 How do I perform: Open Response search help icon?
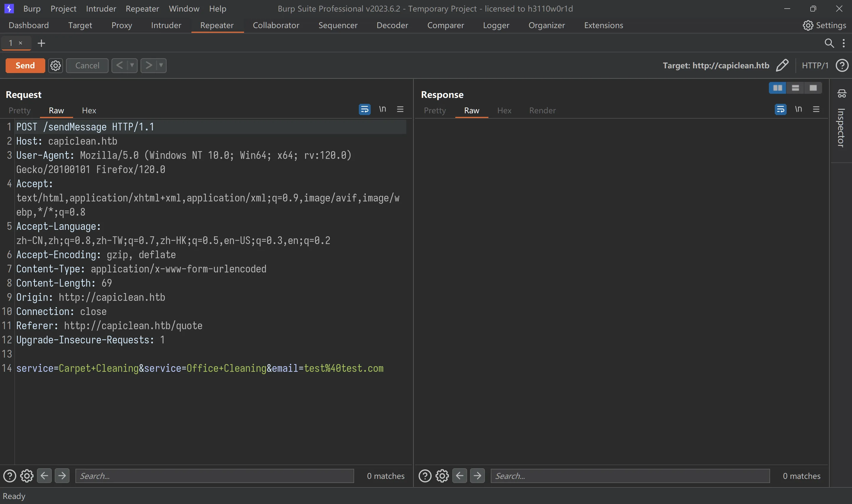[x=425, y=476]
